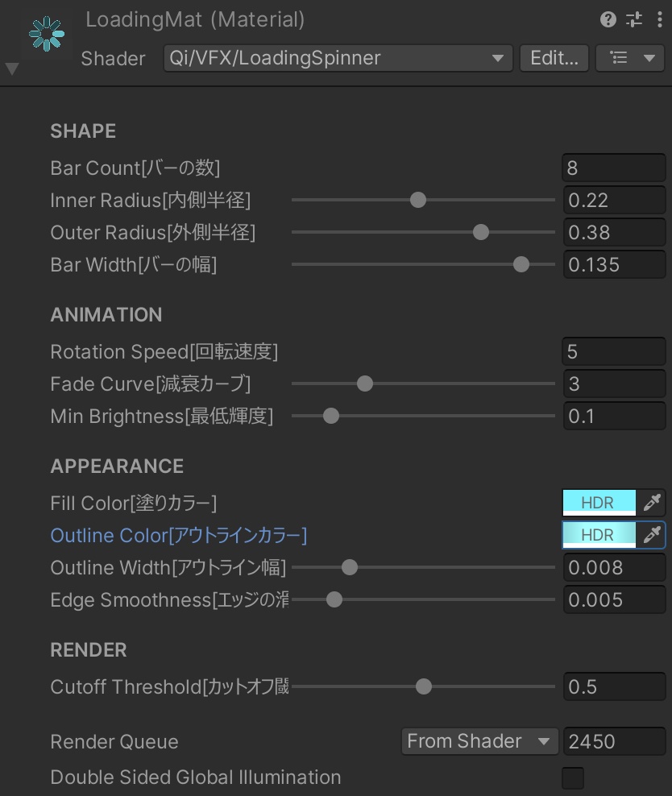
Task: Open the three-dot material context menu
Action: point(660,20)
